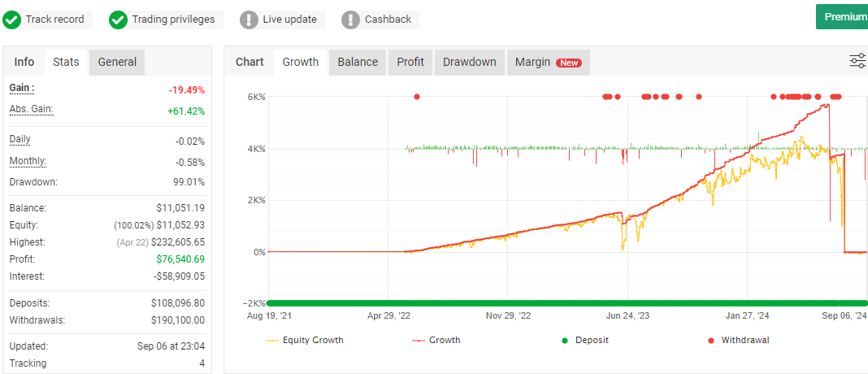The image size is (868, 374).
Task: Click the Highest value $232,605.65
Action: (178, 242)
